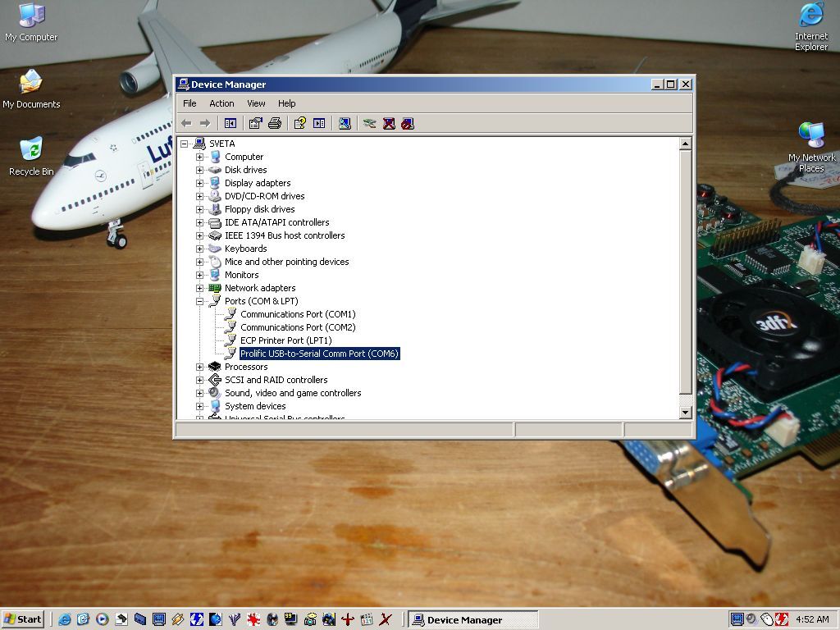This screenshot has height=630, width=840.
Task: Select Mice and other pointing devices
Action: click(286, 262)
